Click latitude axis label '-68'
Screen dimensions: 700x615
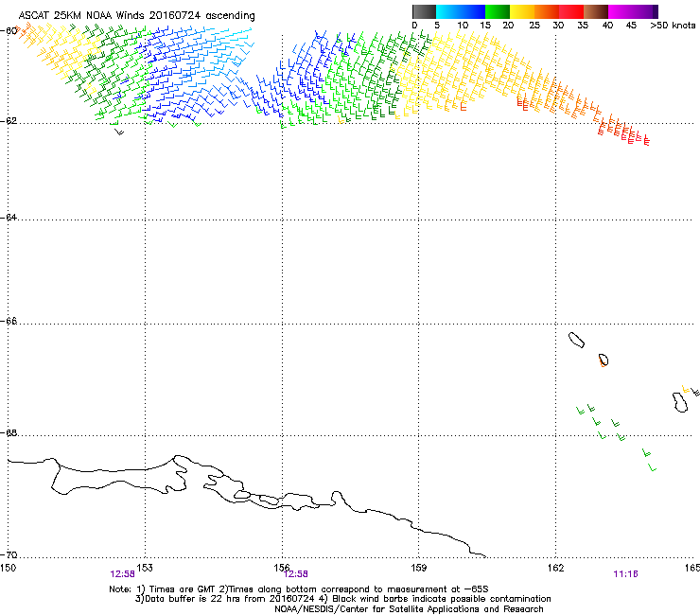point(9,432)
